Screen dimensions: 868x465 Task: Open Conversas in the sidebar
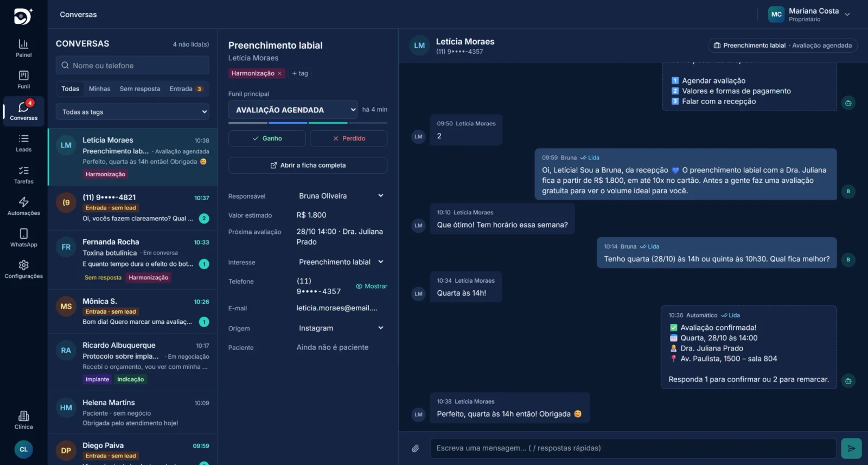[23, 111]
